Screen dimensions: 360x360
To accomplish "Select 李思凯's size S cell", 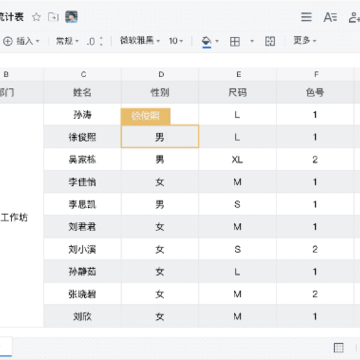I will [x=238, y=204].
